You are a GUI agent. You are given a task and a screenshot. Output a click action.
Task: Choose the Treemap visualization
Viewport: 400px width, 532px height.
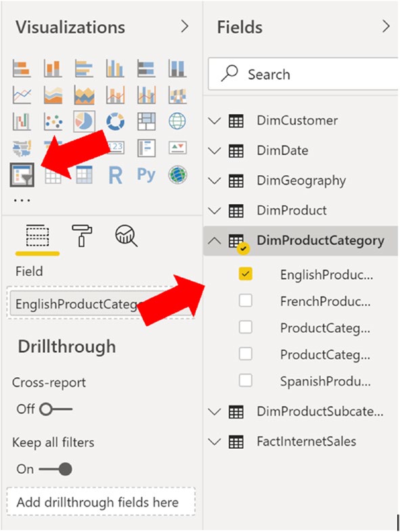tap(146, 121)
